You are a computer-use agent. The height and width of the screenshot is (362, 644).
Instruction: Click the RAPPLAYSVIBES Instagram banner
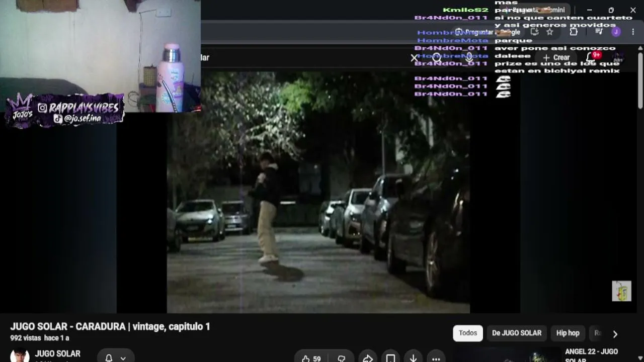click(x=65, y=110)
